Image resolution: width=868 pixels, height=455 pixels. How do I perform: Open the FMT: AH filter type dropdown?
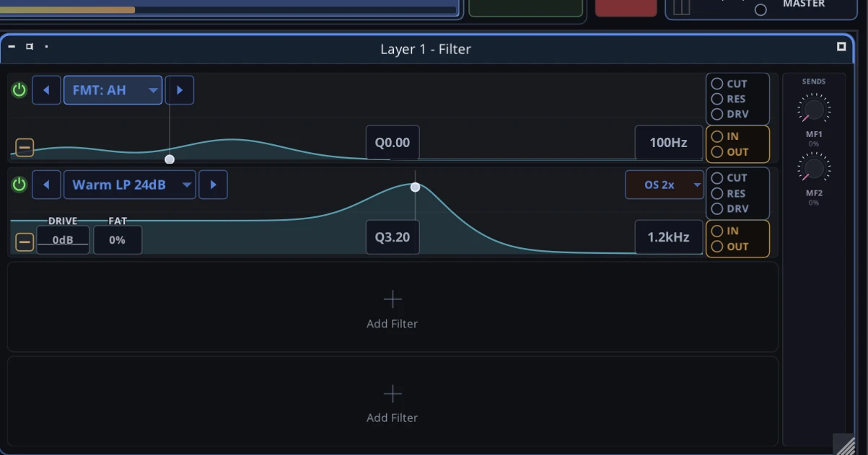coord(113,90)
